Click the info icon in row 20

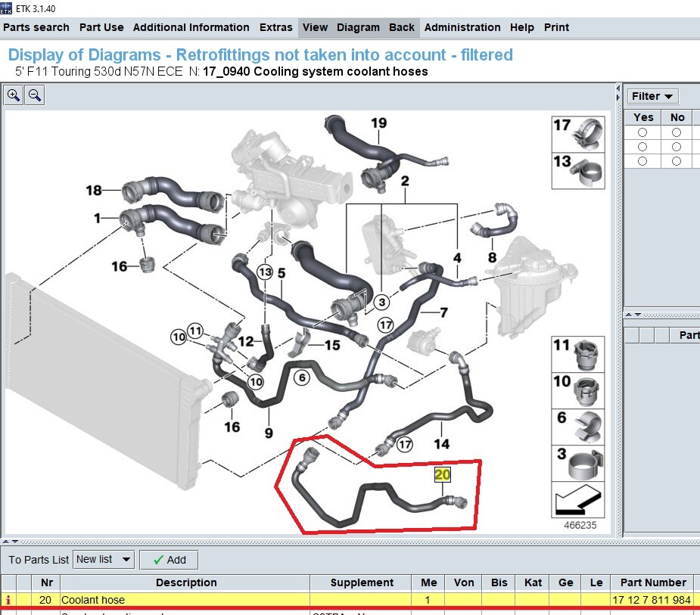[8, 601]
